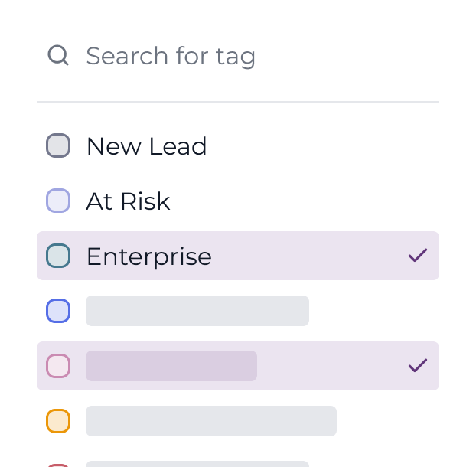Select the loading tag beside orange box

pos(211,421)
